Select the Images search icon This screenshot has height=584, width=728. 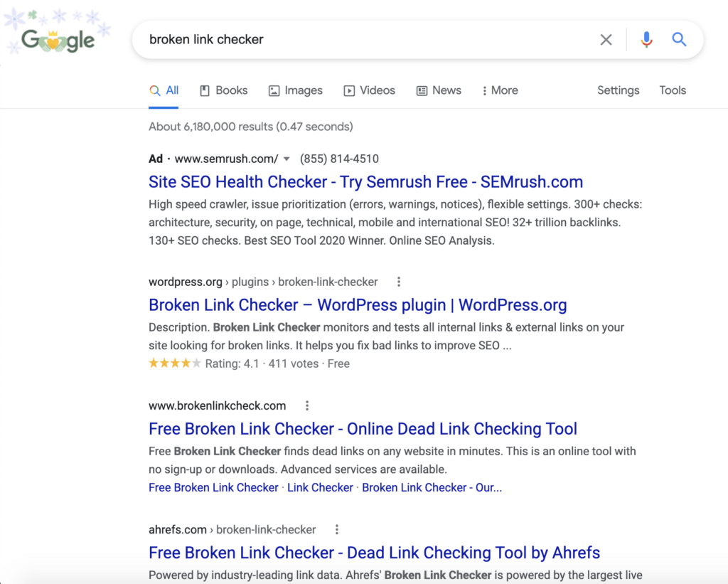coord(274,90)
